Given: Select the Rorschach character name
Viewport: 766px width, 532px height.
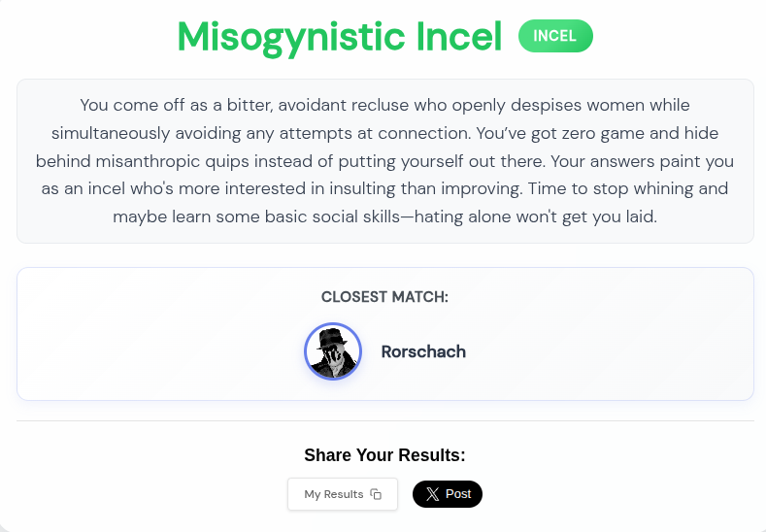Looking at the screenshot, I should pyautogui.click(x=423, y=351).
